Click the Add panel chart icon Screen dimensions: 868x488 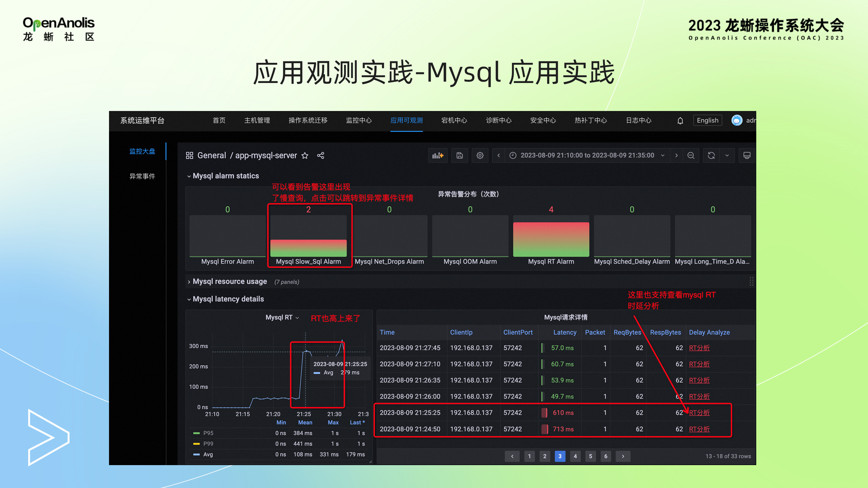coord(438,156)
